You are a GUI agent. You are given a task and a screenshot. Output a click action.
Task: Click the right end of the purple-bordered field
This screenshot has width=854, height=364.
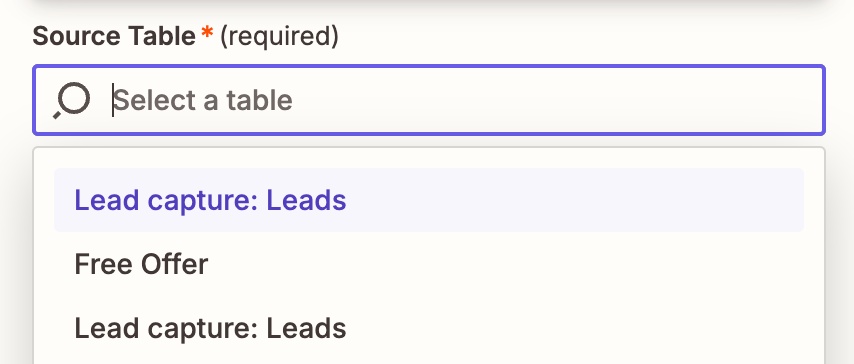[784, 100]
